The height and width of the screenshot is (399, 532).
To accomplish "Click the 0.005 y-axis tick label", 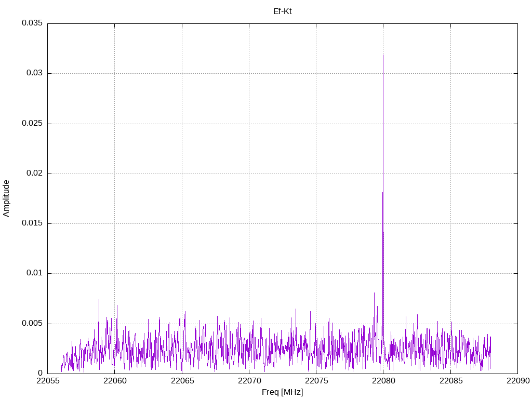I will pos(32,324).
